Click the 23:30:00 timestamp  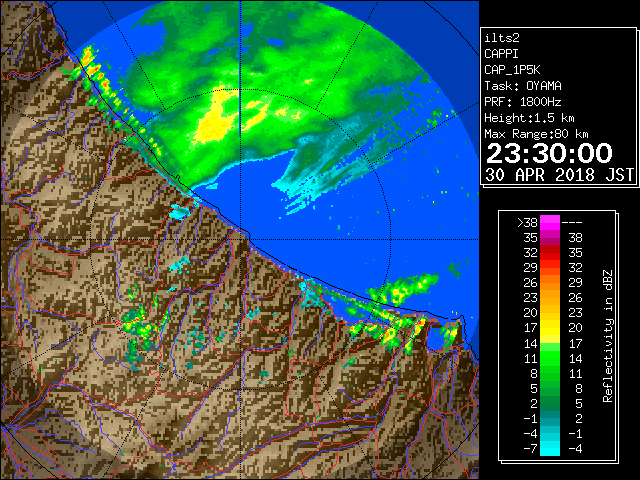(549, 153)
